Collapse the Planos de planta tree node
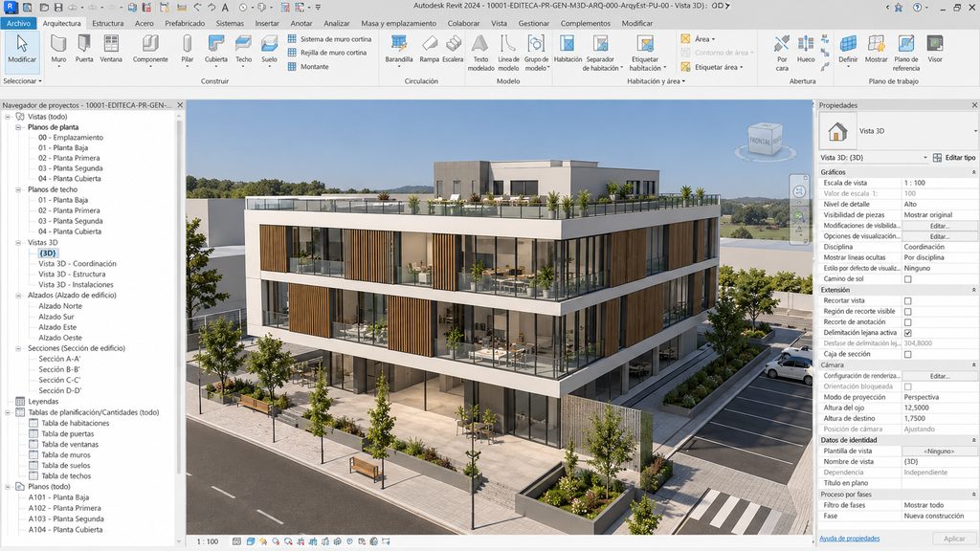980x551 pixels. point(18,127)
